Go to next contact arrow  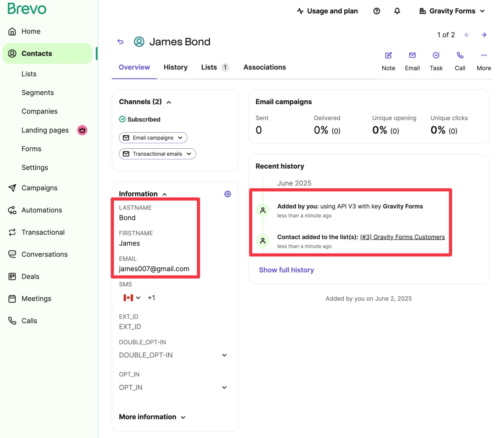[484, 35]
